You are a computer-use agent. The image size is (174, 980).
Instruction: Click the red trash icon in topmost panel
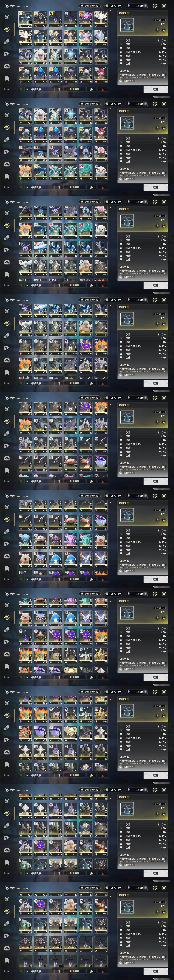pos(103,89)
